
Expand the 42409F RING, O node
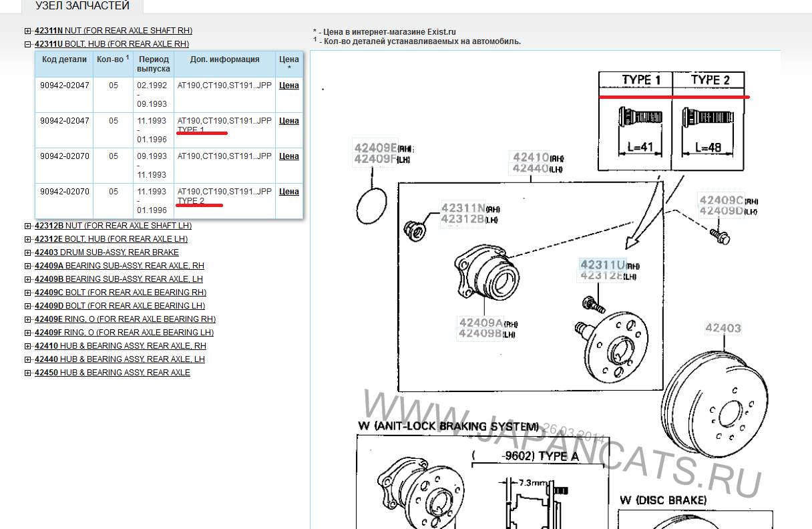(x=27, y=333)
